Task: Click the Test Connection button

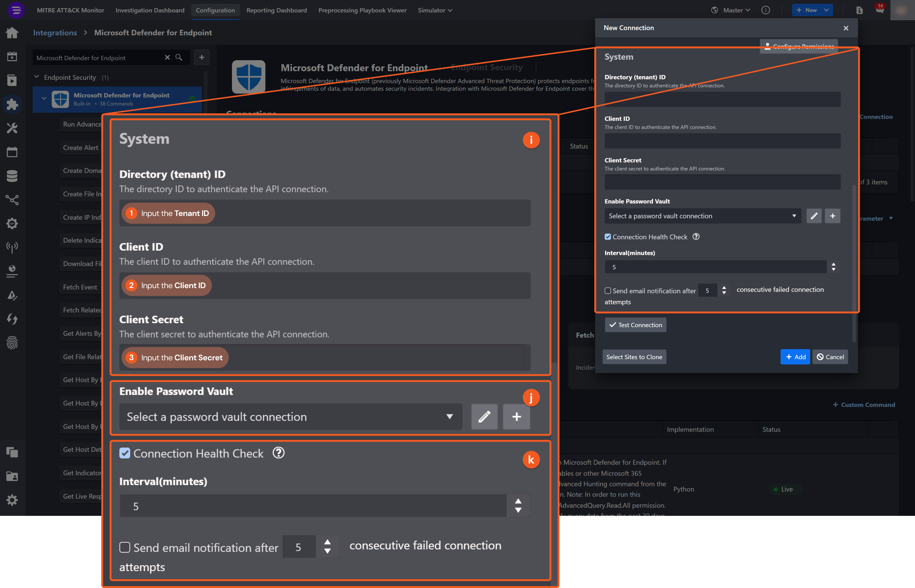Action: (x=635, y=325)
